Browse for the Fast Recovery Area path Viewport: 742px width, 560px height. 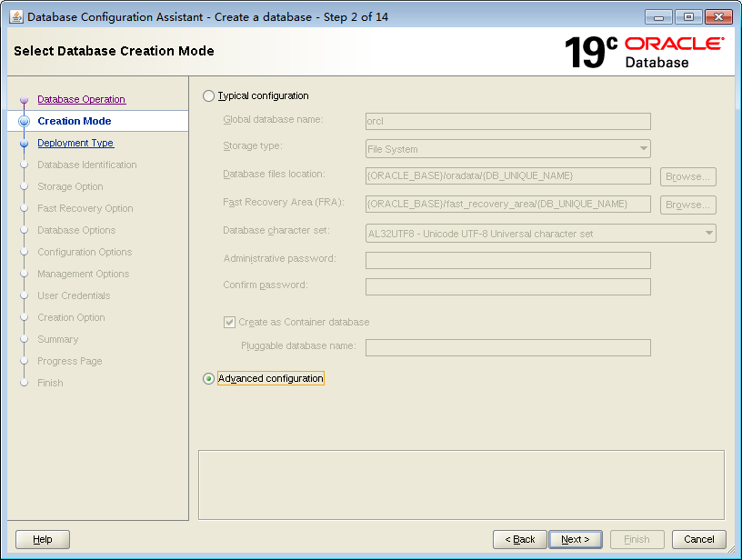[x=687, y=204]
